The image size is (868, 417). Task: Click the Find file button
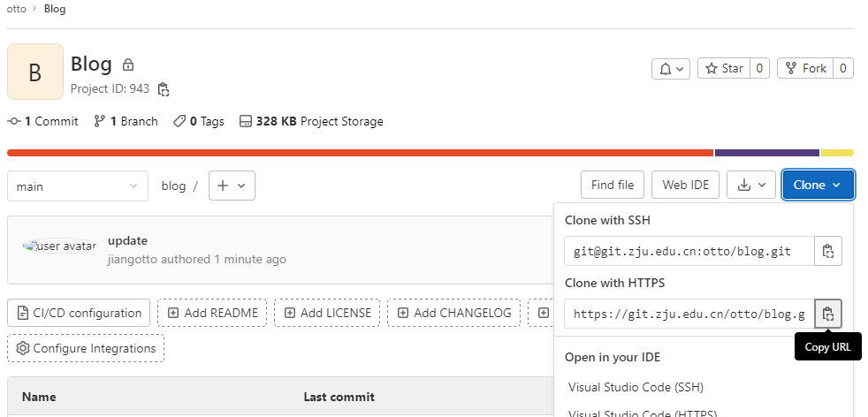(x=612, y=185)
